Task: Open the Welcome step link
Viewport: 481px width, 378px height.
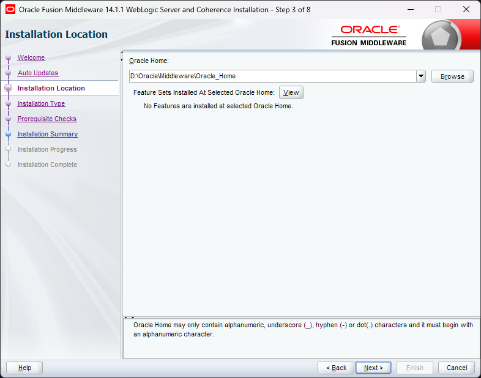Action: pos(31,58)
